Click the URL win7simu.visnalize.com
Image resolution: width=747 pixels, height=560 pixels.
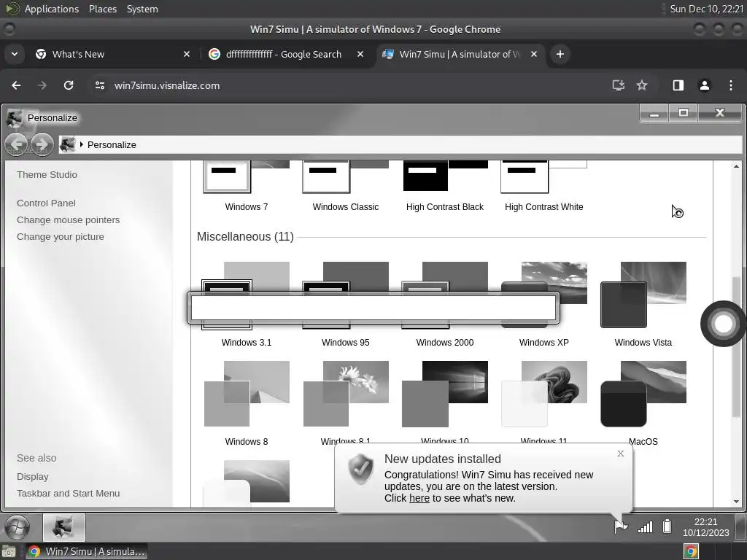click(x=167, y=86)
